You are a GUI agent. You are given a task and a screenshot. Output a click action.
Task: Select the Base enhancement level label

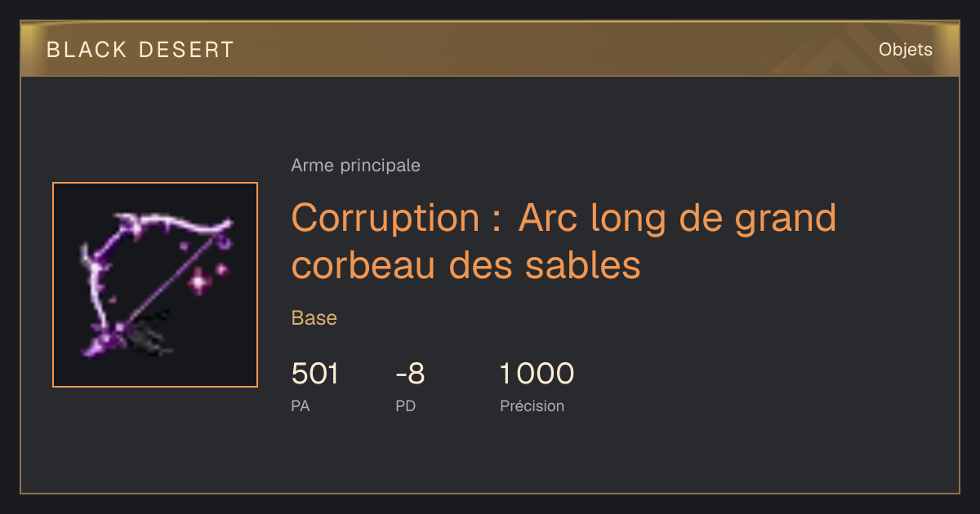(x=314, y=318)
